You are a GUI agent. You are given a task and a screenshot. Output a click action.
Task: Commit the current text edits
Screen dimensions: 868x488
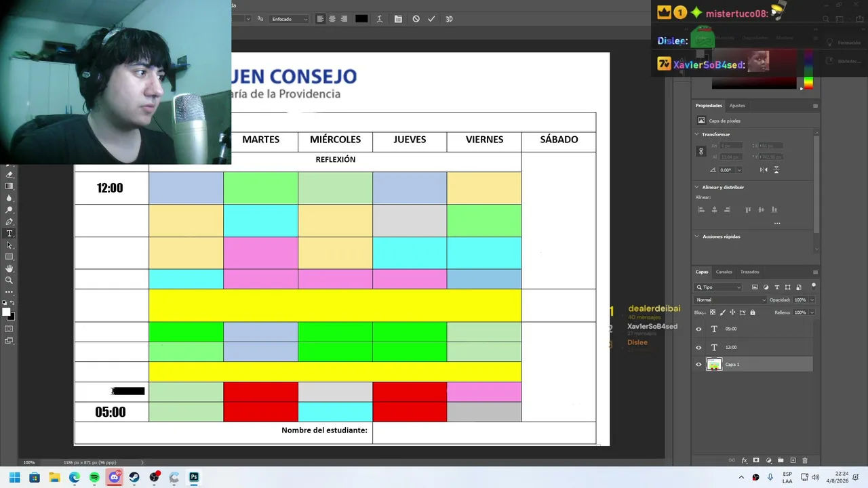431,19
